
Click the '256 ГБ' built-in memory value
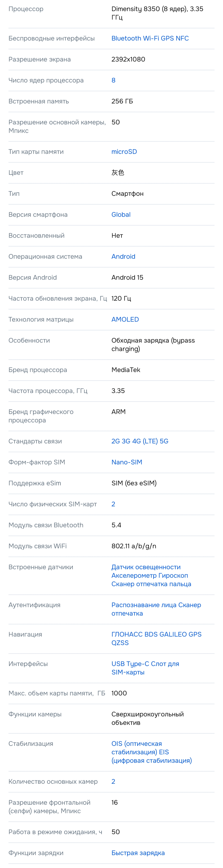tap(122, 101)
